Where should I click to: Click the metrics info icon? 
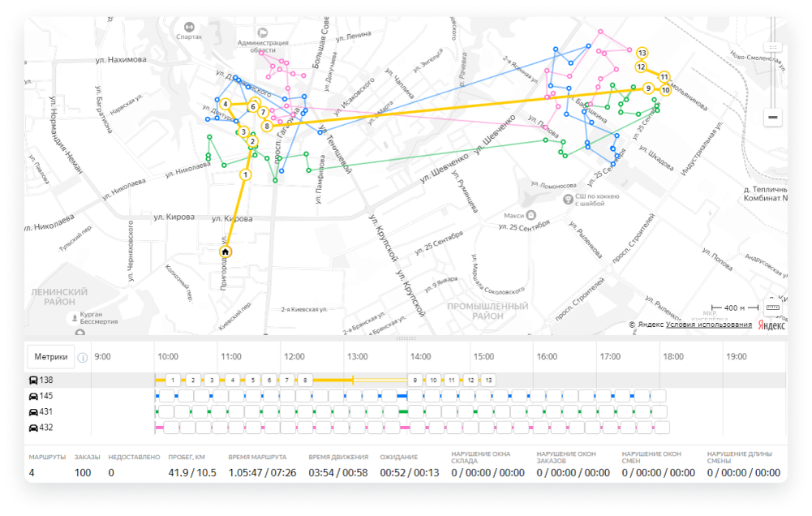click(83, 358)
